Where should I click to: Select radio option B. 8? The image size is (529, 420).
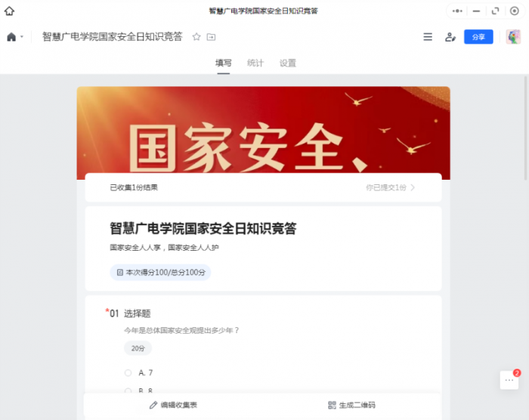[x=128, y=391]
